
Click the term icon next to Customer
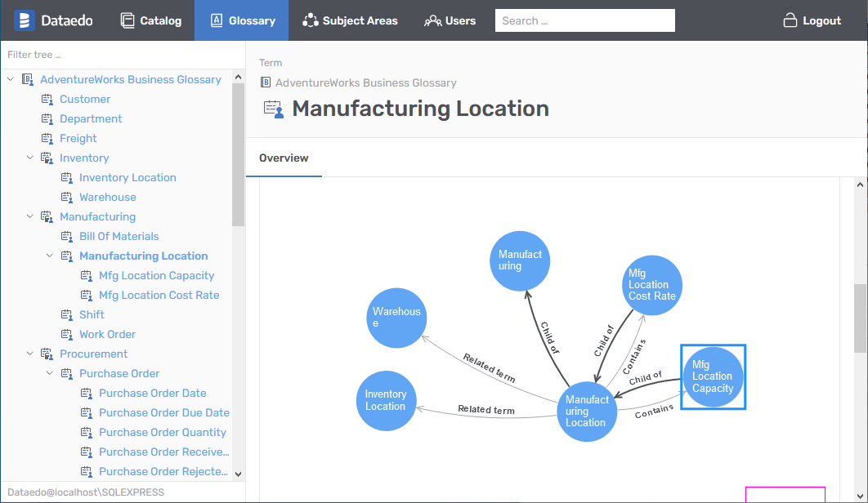47,99
